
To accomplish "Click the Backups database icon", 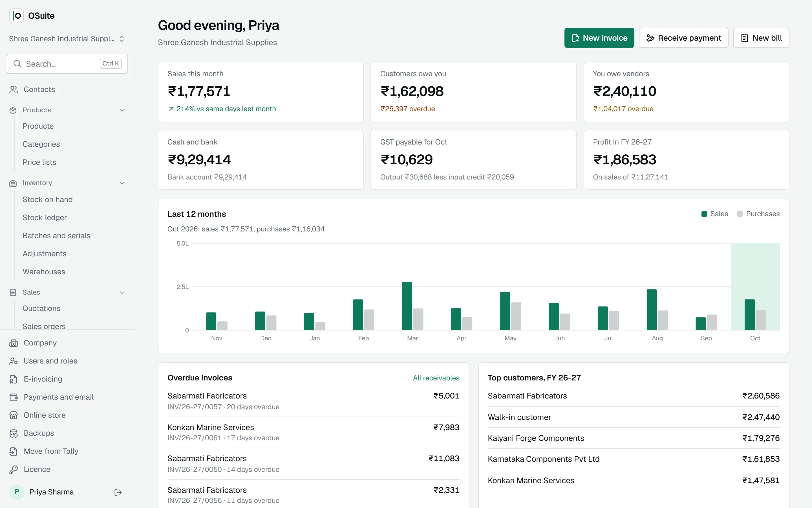I will pyautogui.click(x=14, y=433).
